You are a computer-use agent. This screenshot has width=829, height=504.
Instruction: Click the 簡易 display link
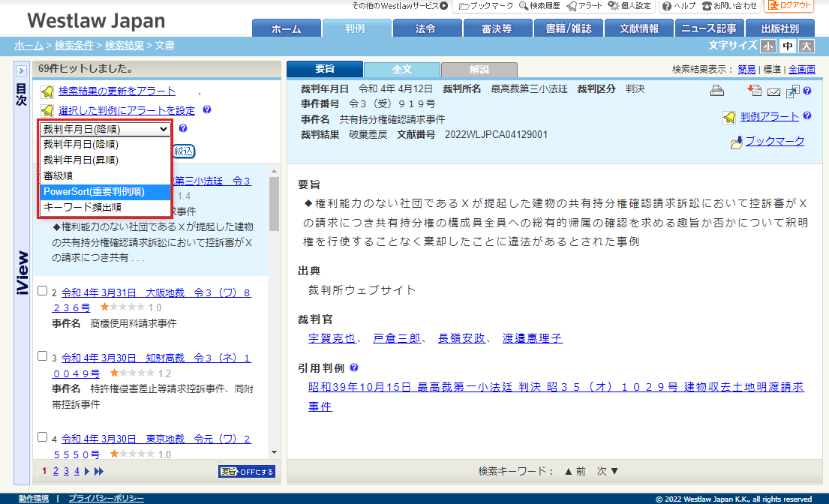746,69
